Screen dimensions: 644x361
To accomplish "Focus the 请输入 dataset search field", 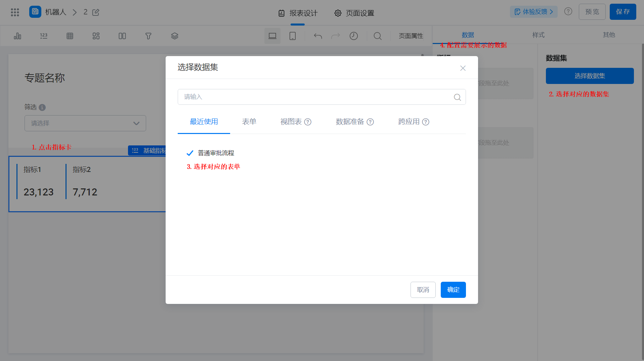I will (x=321, y=97).
